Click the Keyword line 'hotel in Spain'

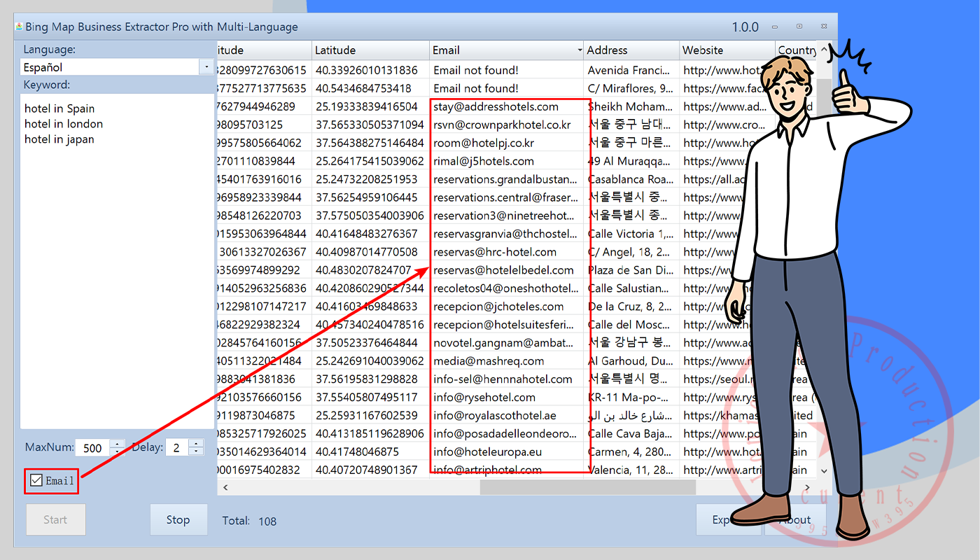click(x=59, y=108)
